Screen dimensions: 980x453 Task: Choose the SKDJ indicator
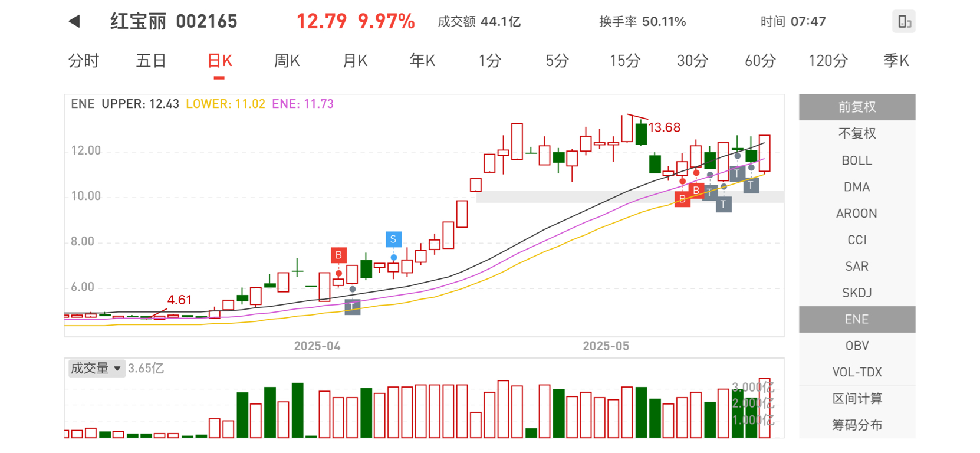click(857, 293)
